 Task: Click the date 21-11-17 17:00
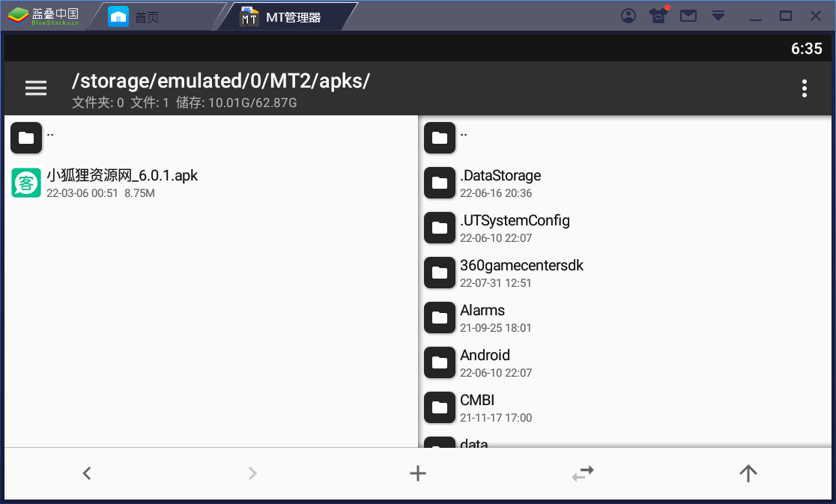pos(497,418)
